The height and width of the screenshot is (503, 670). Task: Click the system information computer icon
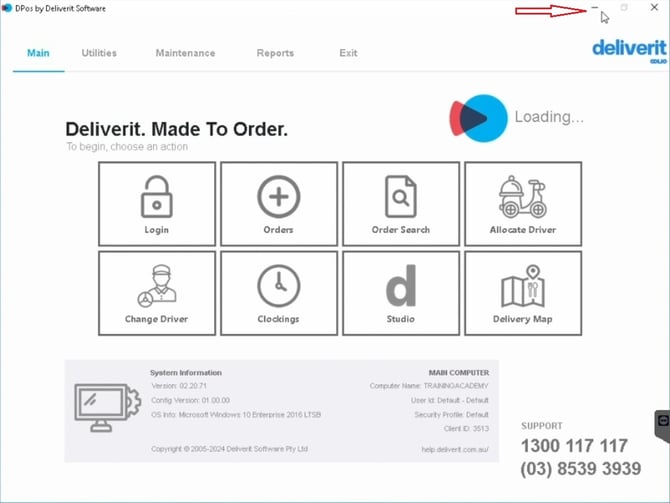(107, 407)
